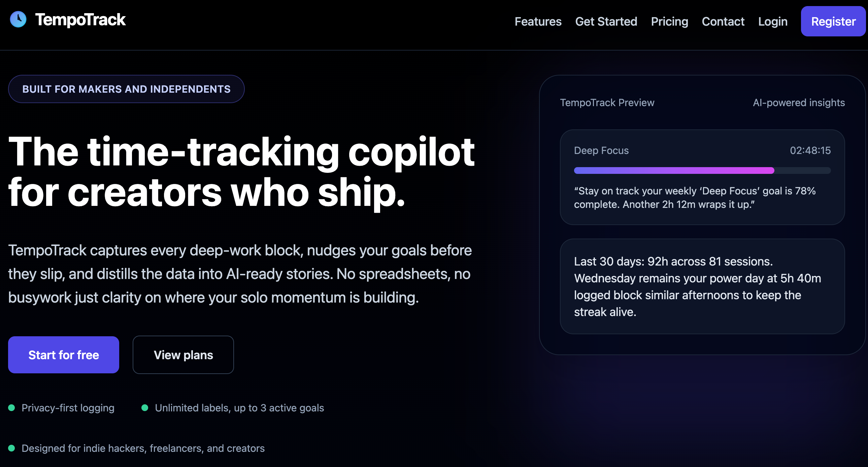Click the TempoTrack brand name
The image size is (868, 467).
80,20
